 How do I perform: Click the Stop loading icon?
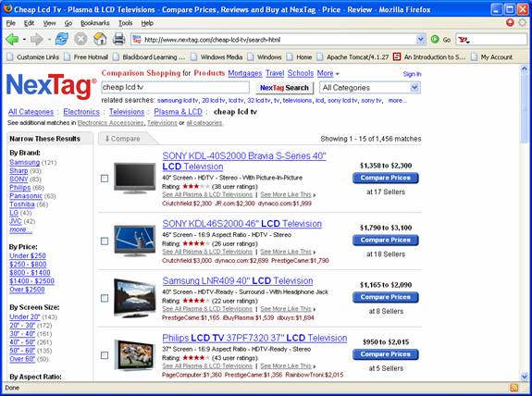pyautogui.click(x=80, y=39)
